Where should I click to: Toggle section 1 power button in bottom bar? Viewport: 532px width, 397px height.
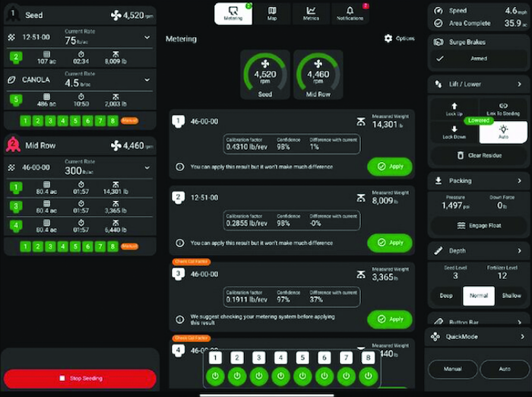point(215,375)
